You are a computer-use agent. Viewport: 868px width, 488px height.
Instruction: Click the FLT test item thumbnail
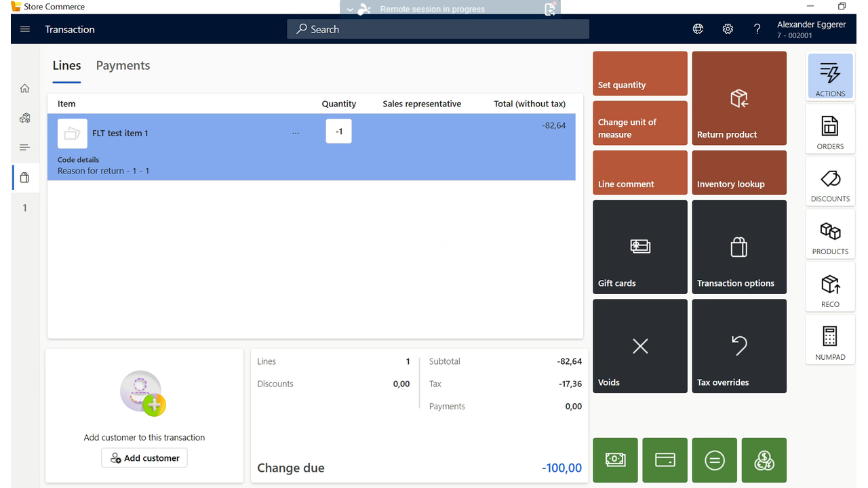coord(73,134)
